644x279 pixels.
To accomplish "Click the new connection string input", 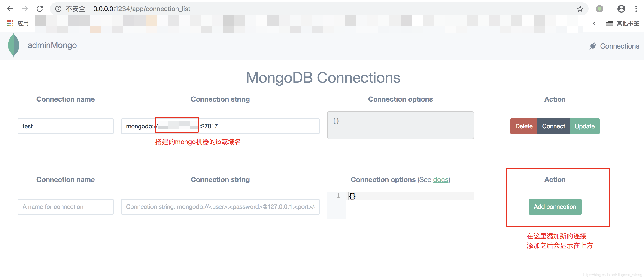I will click(x=220, y=207).
